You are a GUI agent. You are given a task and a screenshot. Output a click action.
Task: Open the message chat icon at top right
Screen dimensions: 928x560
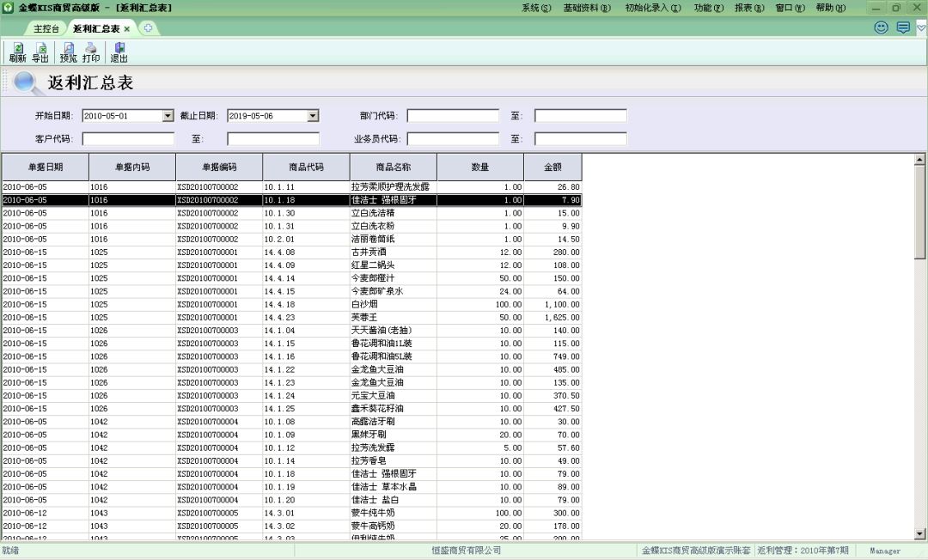click(x=903, y=27)
